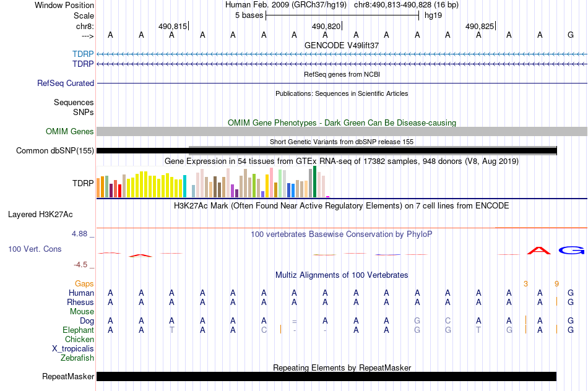Open the dark blue TDRP GENCODE label
588x391 pixels.
(x=83, y=64)
